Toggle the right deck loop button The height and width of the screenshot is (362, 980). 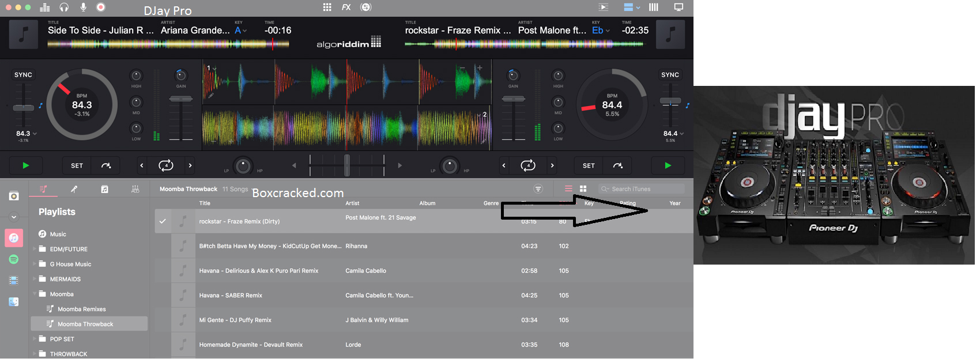[x=528, y=165]
